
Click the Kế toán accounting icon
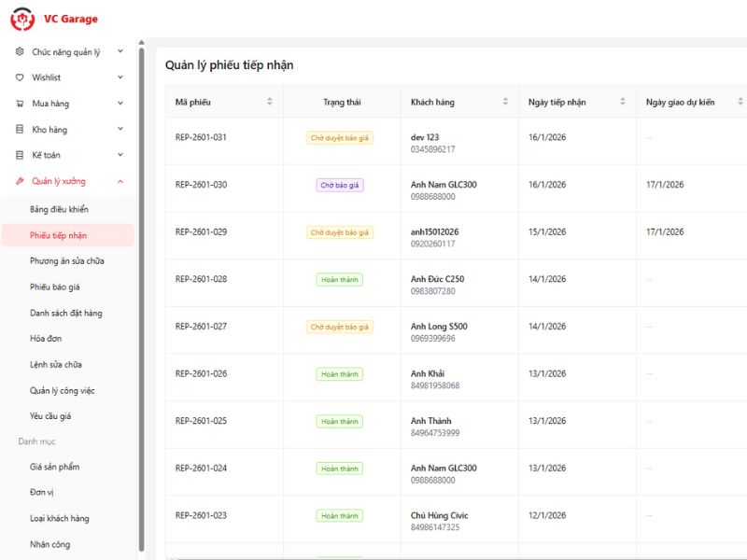pos(21,155)
